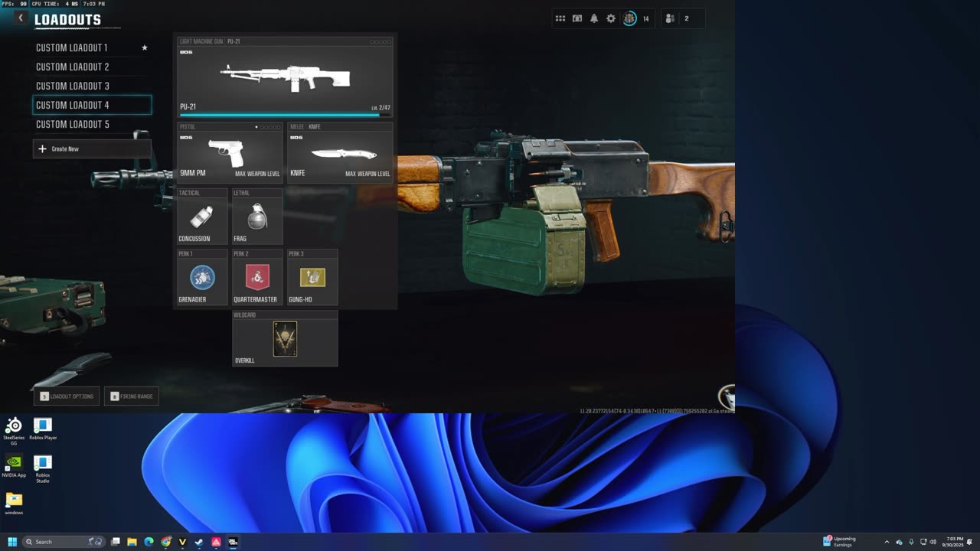Image resolution: width=980 pixels, height=551 pixels.
Task: Open volume control in system tray
Action: [x=933, y=542]
